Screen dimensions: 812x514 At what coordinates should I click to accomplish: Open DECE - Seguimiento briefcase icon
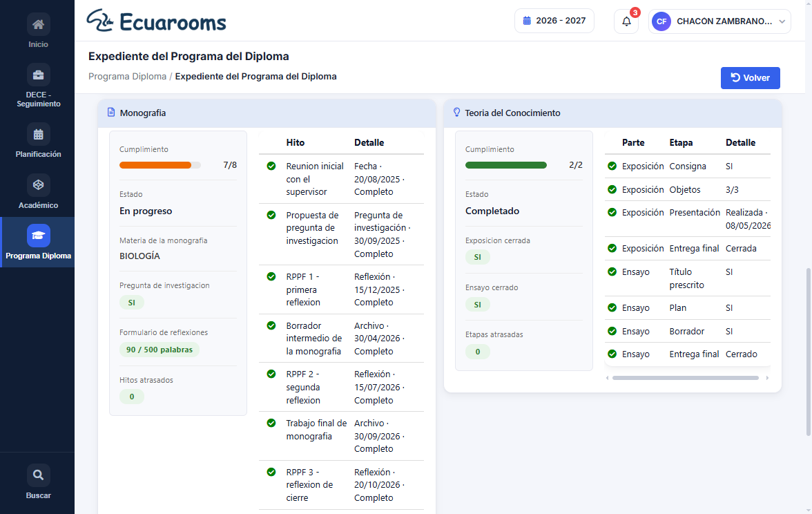click(39, 75)
